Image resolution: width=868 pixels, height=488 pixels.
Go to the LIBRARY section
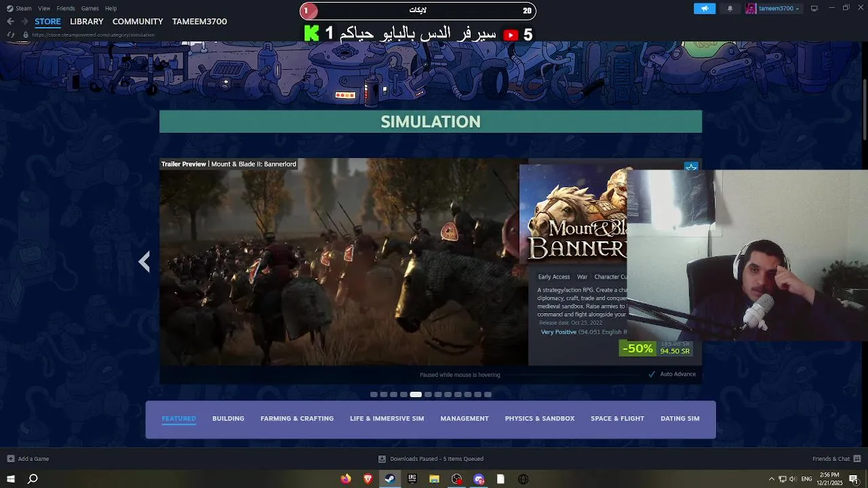pyautogui.click(x=87, y=22)
